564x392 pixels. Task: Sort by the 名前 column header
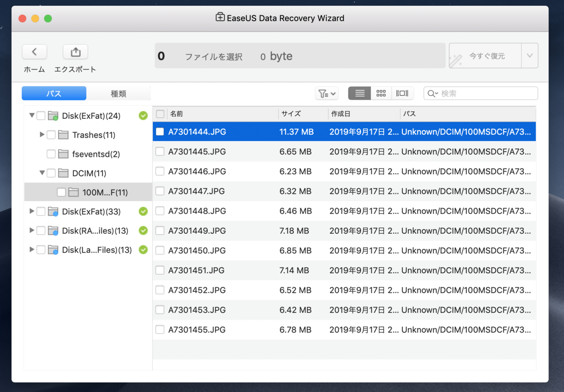[x=222, y=114]
